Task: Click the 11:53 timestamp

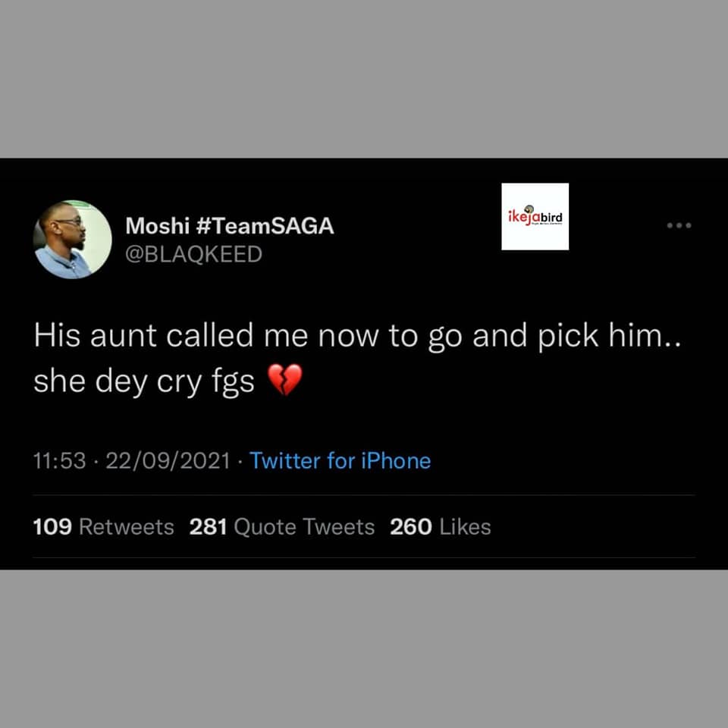Action: click(59, 460)
